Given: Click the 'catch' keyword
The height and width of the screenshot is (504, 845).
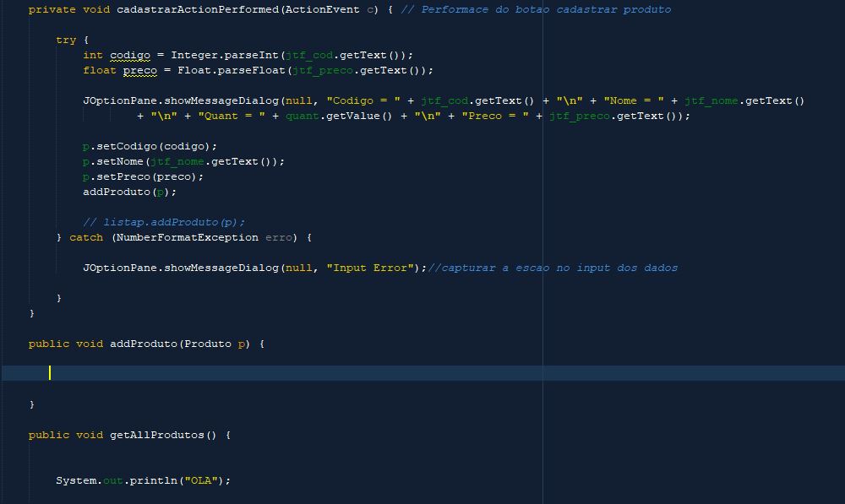Looking at the screenshot, I should tap(86, 237).
